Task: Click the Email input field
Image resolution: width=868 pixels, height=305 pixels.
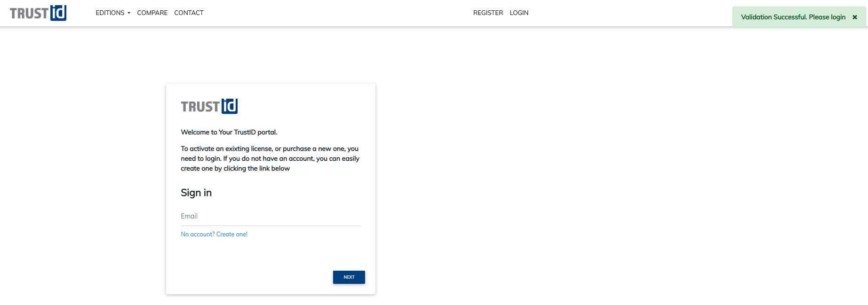Action: pos(271,216)
